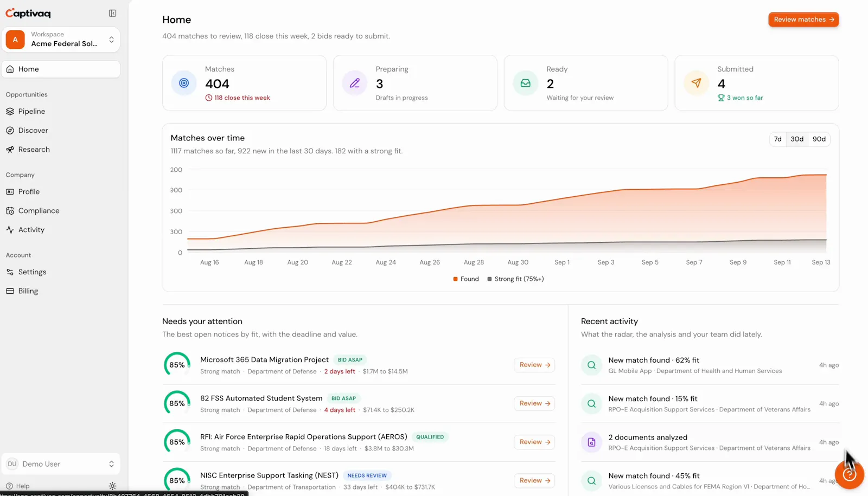868x496 pixels.
Task: Click the clock icon beside '118 close this week'
Action: [209, 98]
